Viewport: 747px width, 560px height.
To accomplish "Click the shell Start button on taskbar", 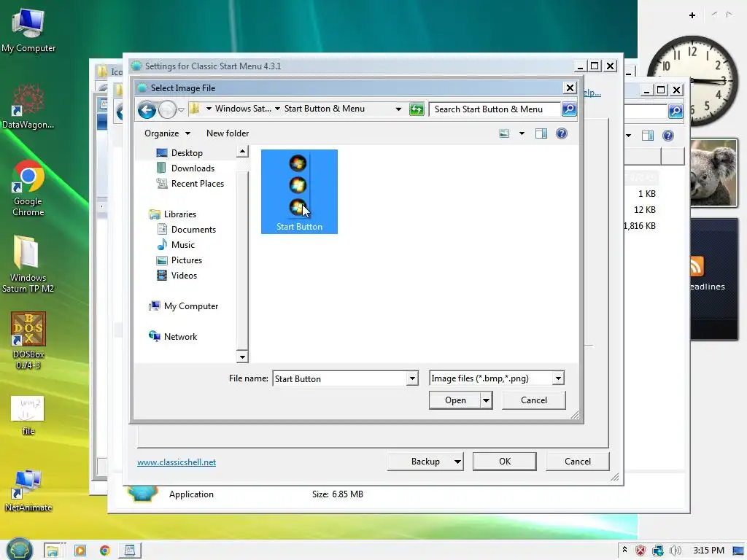I will coord(20,549).
